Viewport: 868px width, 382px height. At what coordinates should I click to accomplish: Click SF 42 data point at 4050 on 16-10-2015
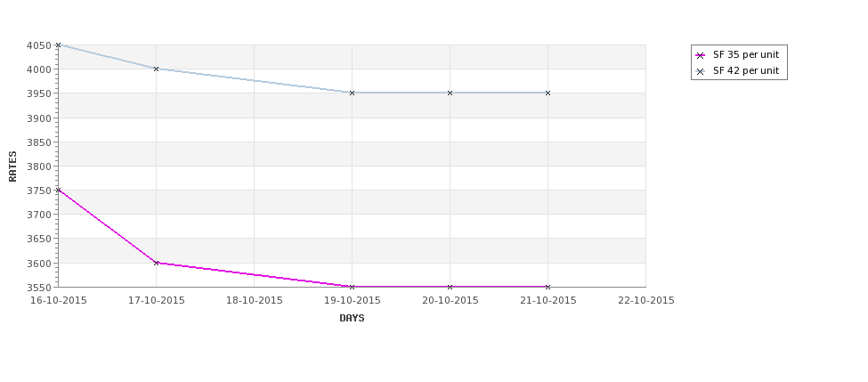tap(58, 45)
